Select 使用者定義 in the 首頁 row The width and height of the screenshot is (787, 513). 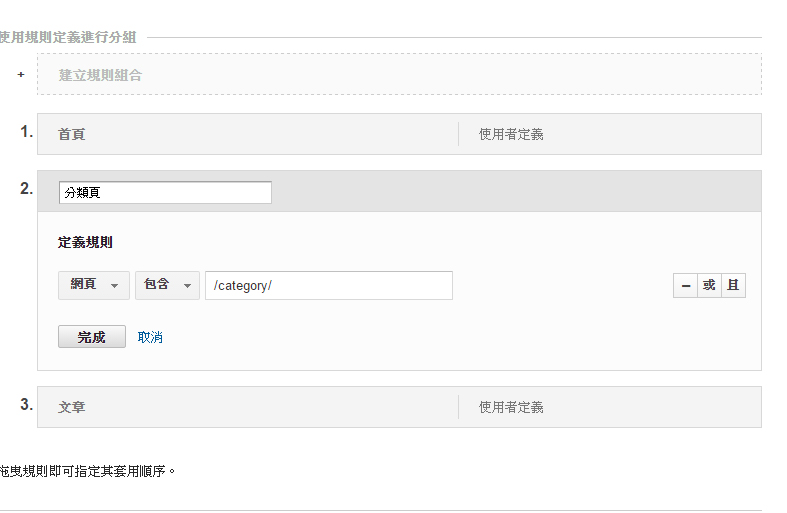click(511, 134)
